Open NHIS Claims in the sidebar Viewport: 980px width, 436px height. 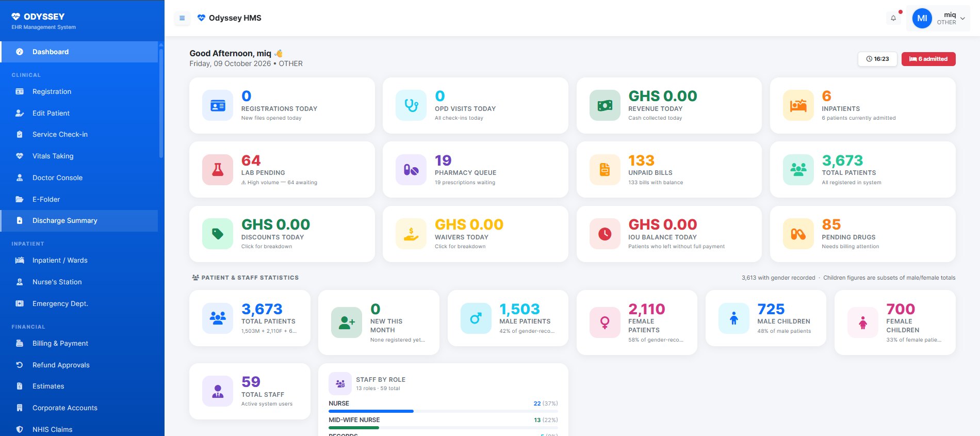pyautogui.click(x=79, y=429)
